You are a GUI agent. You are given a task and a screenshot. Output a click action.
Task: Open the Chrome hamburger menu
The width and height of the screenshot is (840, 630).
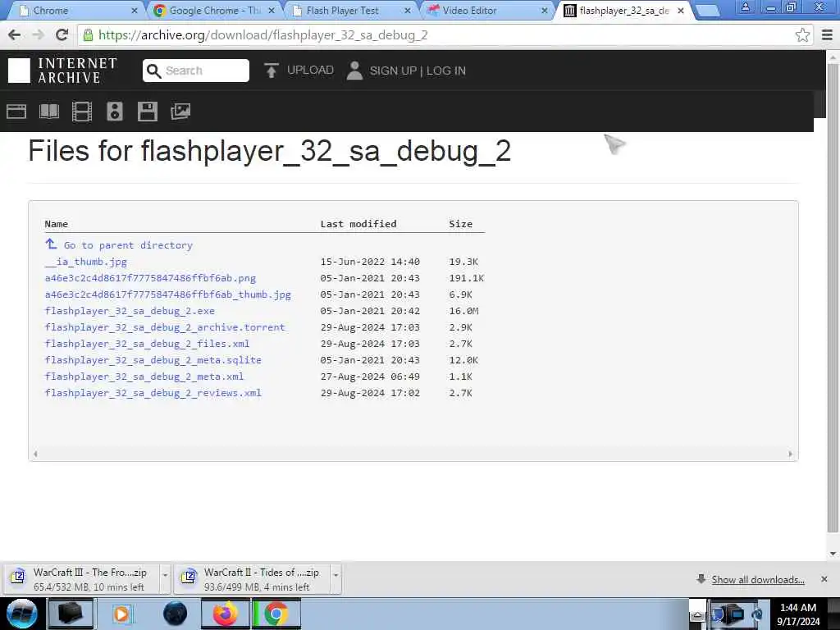(x=827, y=35)
